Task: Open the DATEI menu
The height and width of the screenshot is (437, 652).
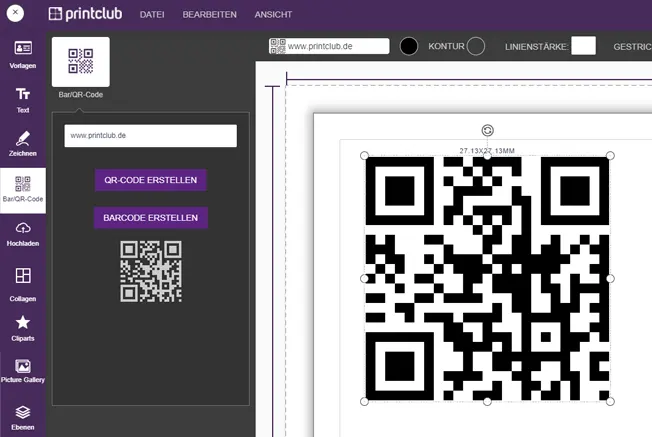Action: (x=152, y=16)
